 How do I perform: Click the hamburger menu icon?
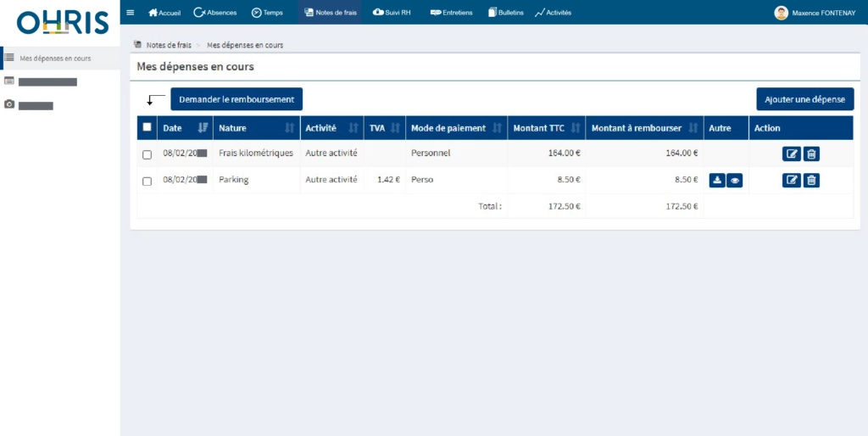(130, 13)
